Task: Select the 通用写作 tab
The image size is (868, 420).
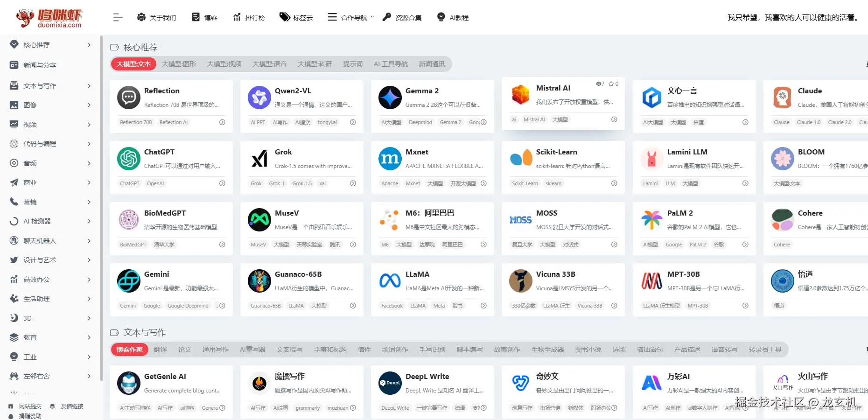Action: coord(216,350)
